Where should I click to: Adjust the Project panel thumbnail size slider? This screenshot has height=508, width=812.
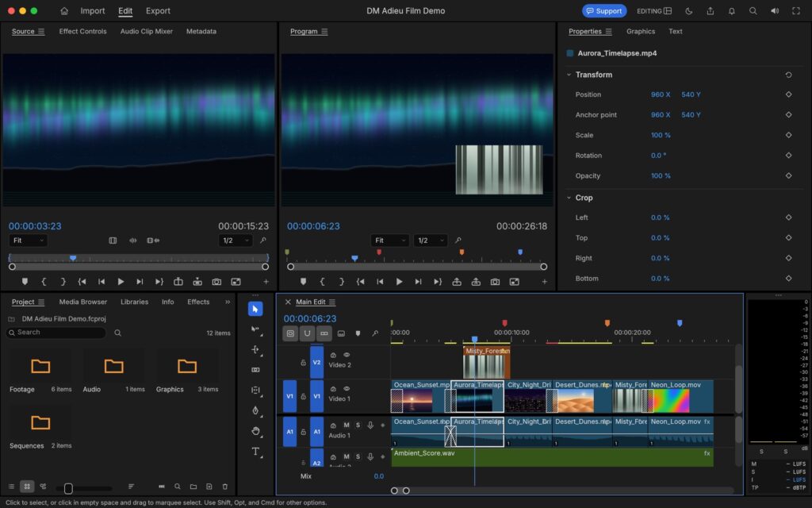click(68, 488)
